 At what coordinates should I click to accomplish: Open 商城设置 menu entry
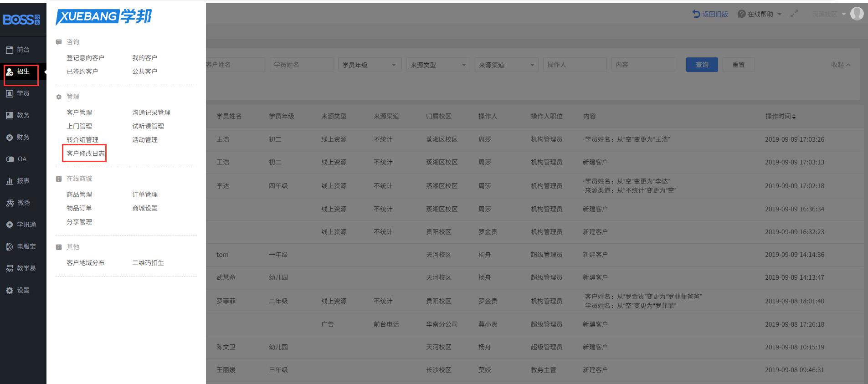(x=145, y=208)
